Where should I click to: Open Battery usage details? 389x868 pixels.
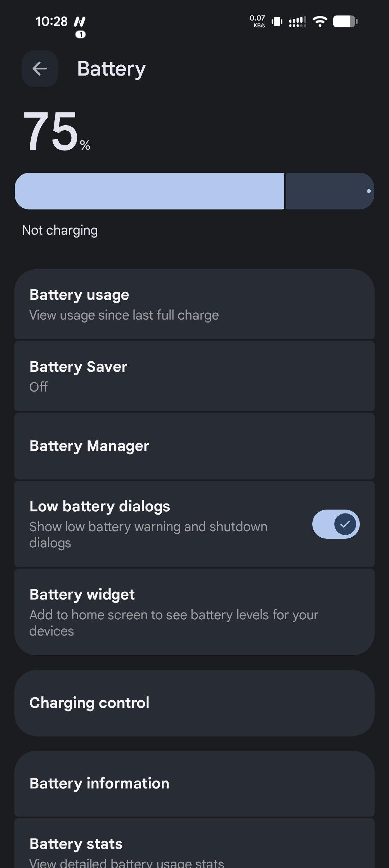[194, 304]
